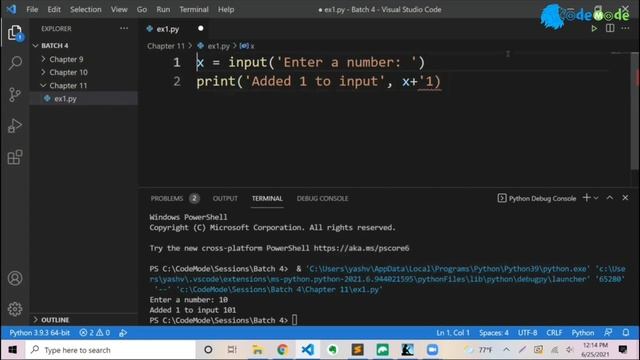Viewport: 640px width, 360px height.
Task: Select ex1.py in the explorer tree
Action: coord(65,99)
